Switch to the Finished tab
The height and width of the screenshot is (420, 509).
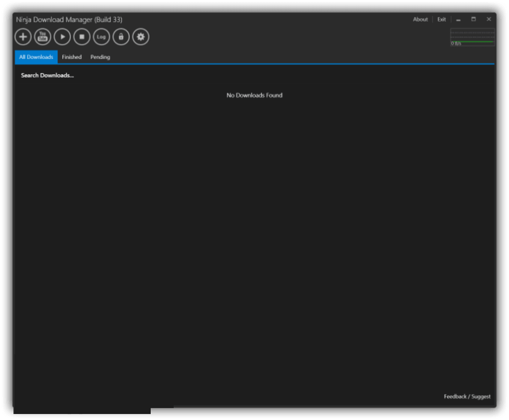72,57
